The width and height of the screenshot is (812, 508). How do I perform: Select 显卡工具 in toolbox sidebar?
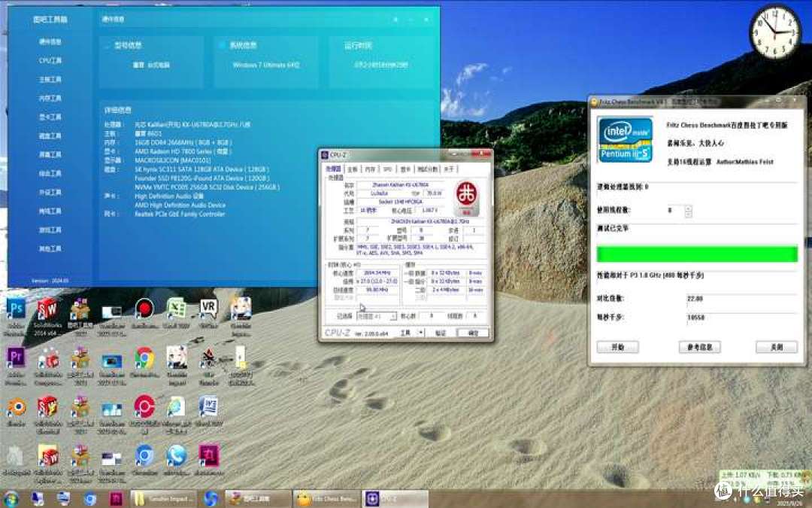pos(50,117)
